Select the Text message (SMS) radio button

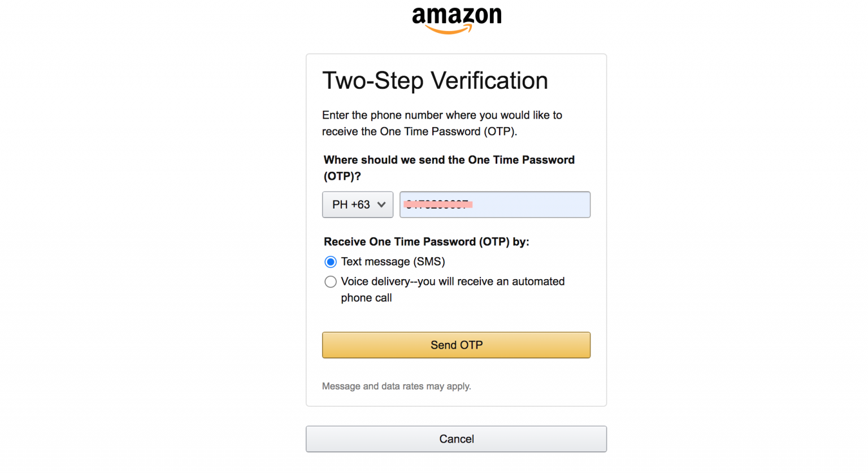tap(331, 262)
